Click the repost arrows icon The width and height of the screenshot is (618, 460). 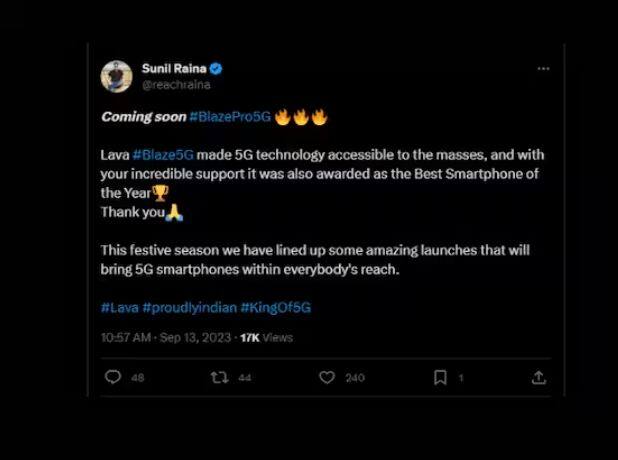pos(220,377)
